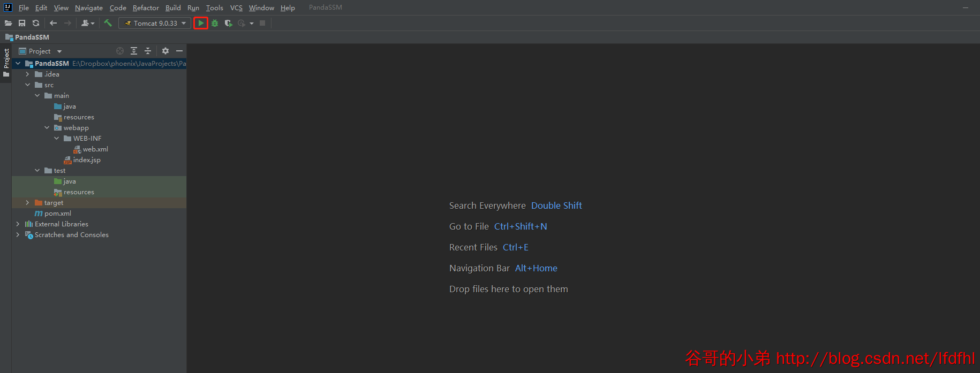Build the project with the hammer icon
980x373 pixels.
tap(108, 23)
